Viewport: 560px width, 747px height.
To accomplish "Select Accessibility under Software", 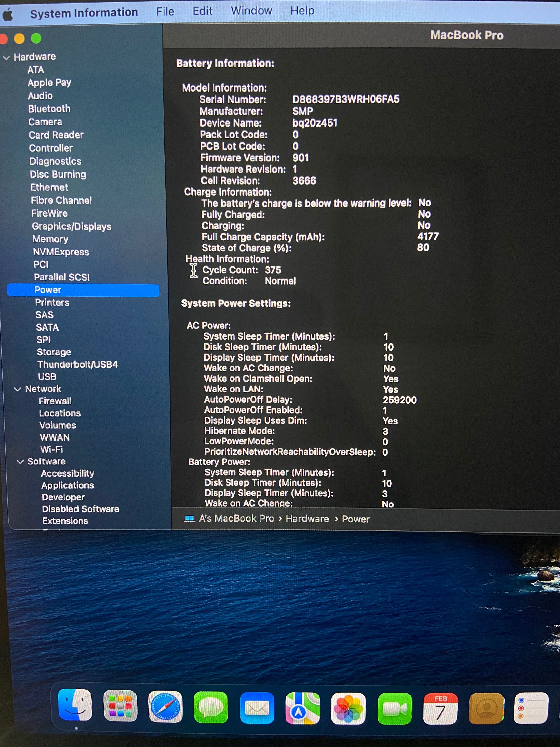I will (68, 474).
